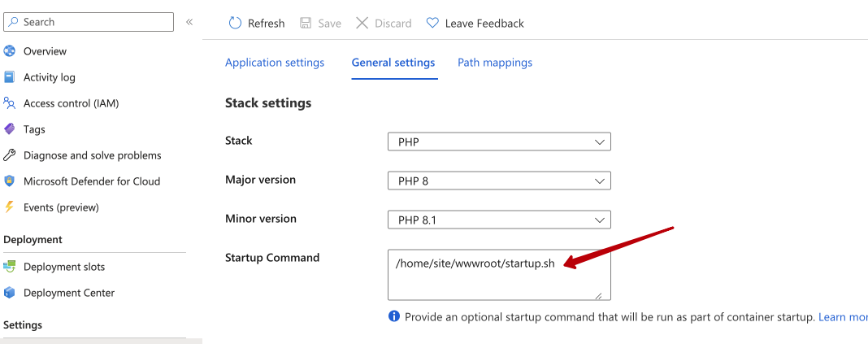This screenshot has height=344, width=868.
Task: Open Diagnose and solve problems
Action: click(93, 155)
